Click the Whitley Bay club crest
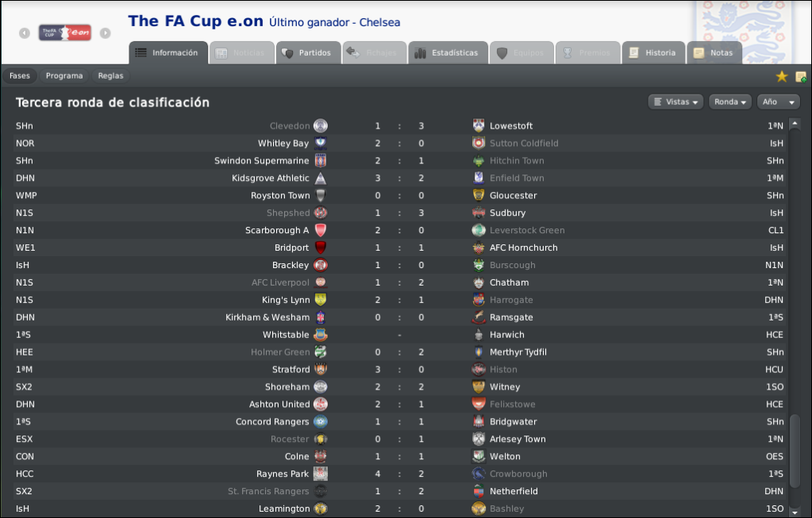 (x=321, y=144)
